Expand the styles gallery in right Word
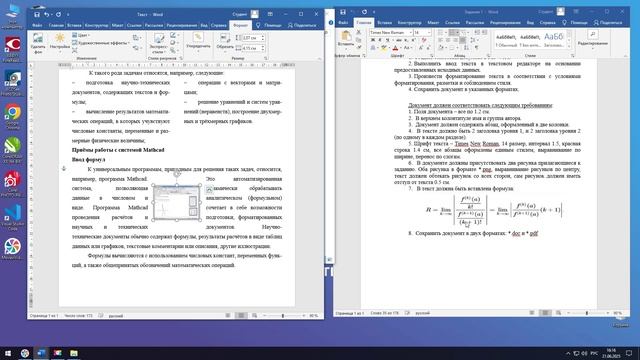The height and width of the screenshot is (360, 640). click(569, 47)
